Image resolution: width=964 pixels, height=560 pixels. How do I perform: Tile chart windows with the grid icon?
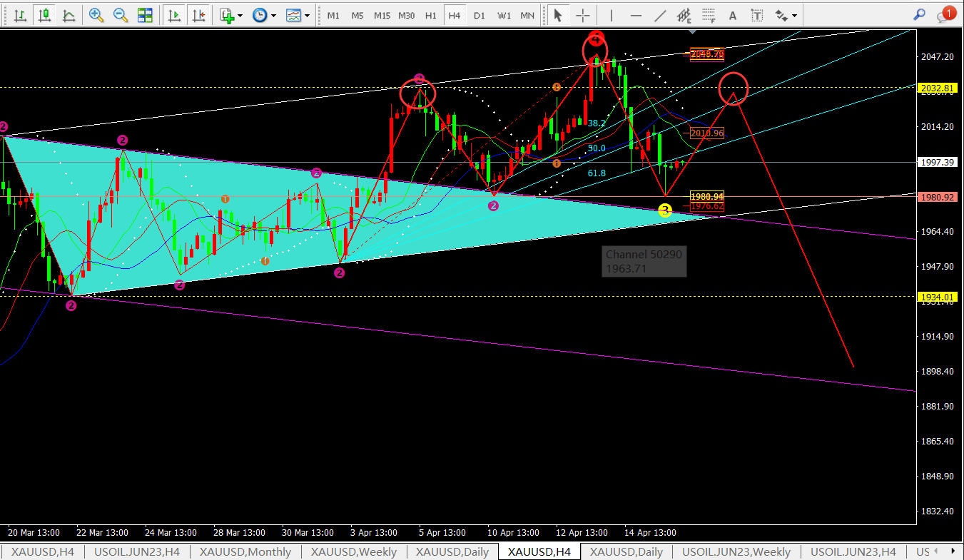[x=145, y=15]
